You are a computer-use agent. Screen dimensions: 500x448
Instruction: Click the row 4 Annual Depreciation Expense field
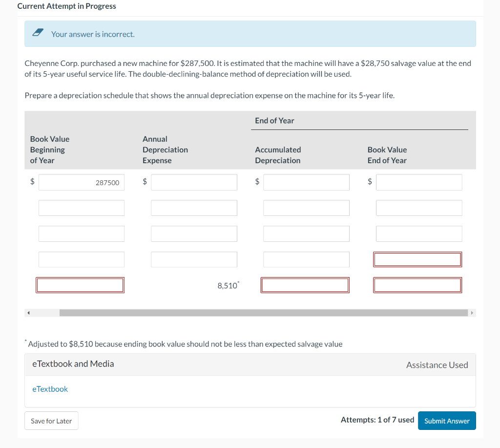click(194, 259)
